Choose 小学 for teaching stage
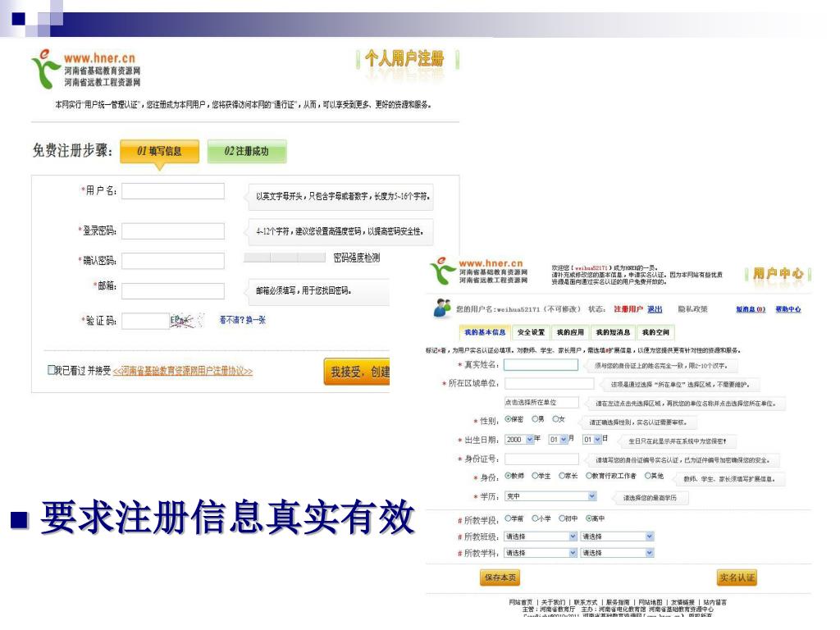The image size is (840, 630). (535, 518)
